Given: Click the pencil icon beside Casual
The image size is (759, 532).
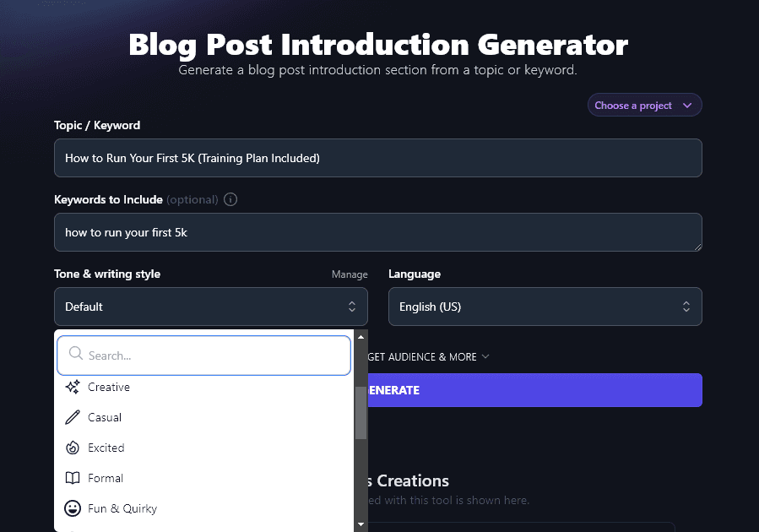Looking at the screenshot, I should 73,417.
